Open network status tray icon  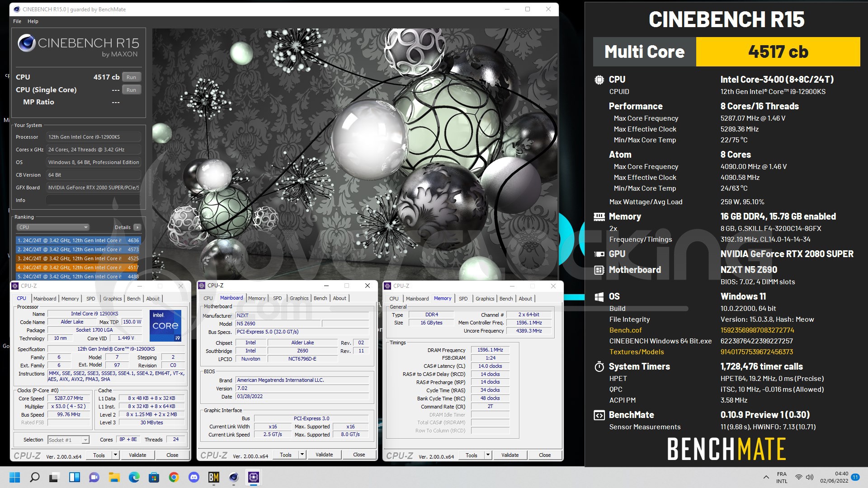799,477
